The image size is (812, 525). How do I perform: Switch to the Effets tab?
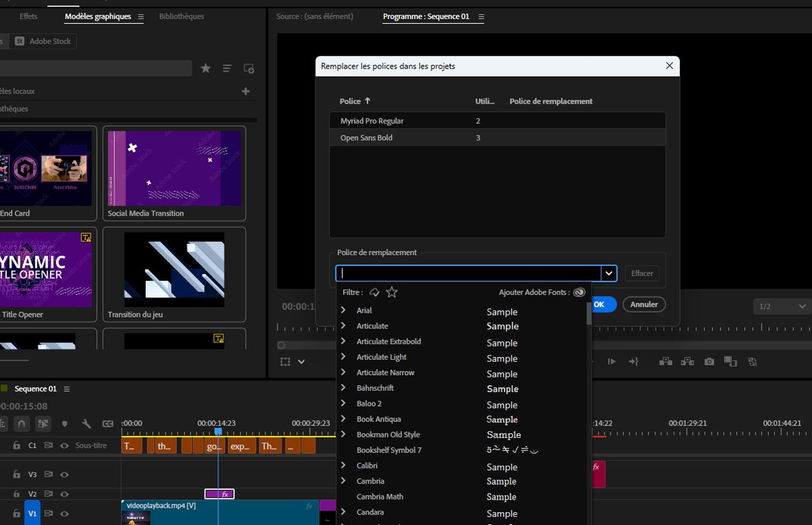pyautogui.click(x=28, y=16)
